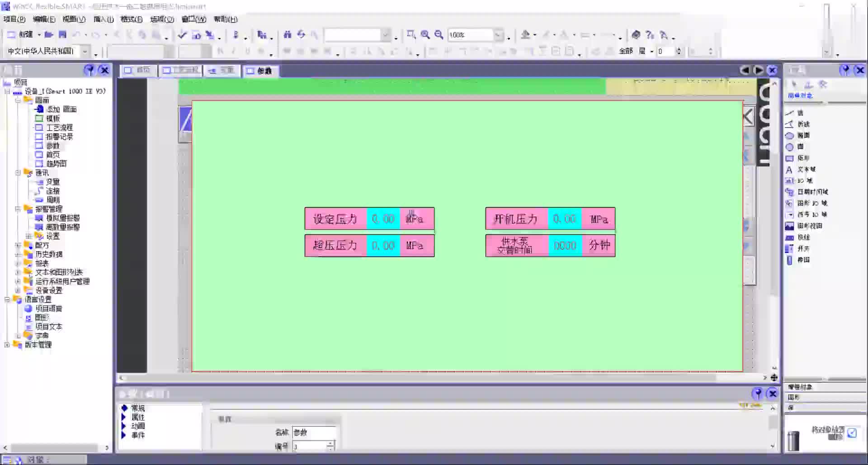Switch to the 首页 screen tab
The width and height of the screenshot is (868, 465).
click(x=138, y=71)
